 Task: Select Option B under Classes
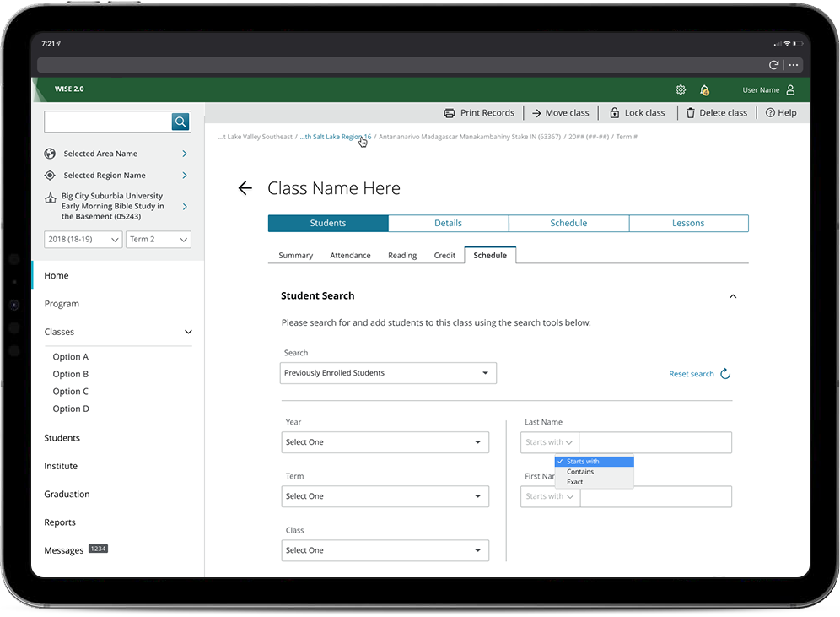pyautogui.click(x=70, y=374)
